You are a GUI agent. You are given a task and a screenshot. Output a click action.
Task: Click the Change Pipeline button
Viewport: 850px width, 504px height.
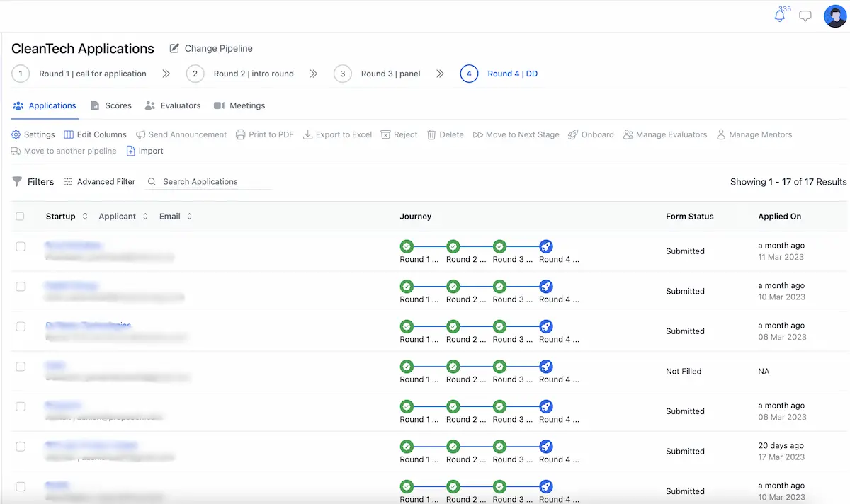click(x=211, y=48)
